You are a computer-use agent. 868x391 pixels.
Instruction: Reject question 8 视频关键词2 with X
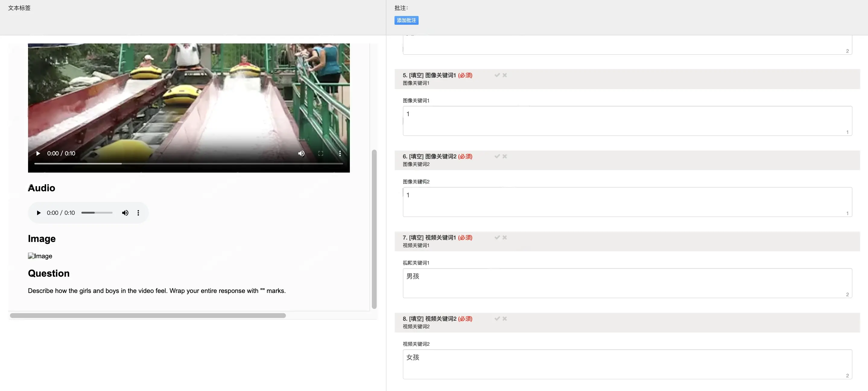(505, 319)
